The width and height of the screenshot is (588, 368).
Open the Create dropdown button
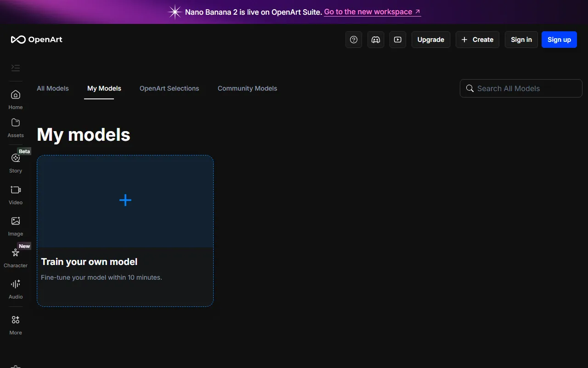[477, 40]
